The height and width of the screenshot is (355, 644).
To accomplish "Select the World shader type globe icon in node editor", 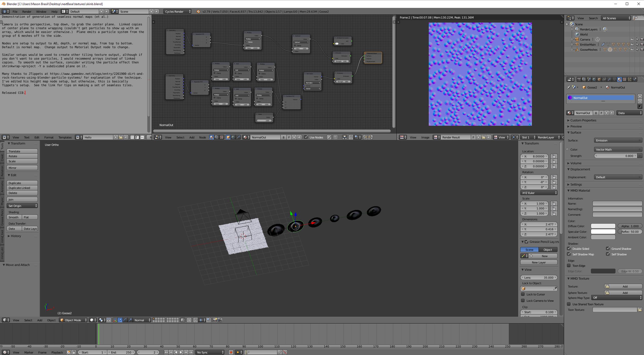I will 233,137.
